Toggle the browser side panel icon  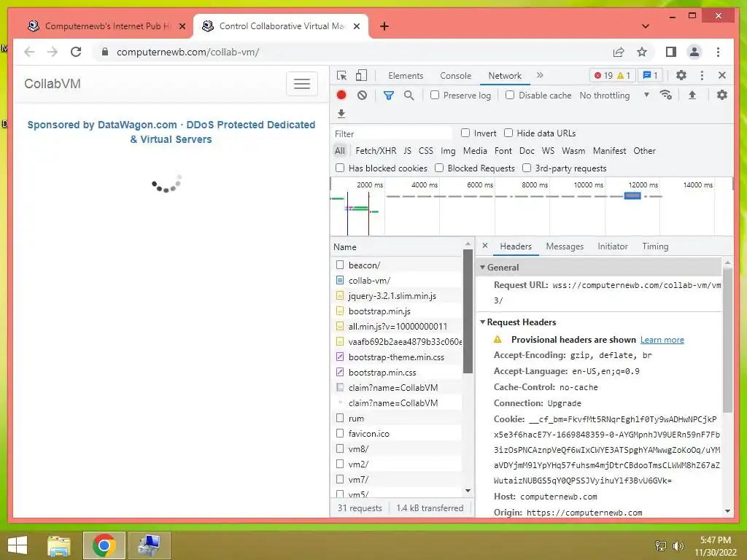click(671, 52)
